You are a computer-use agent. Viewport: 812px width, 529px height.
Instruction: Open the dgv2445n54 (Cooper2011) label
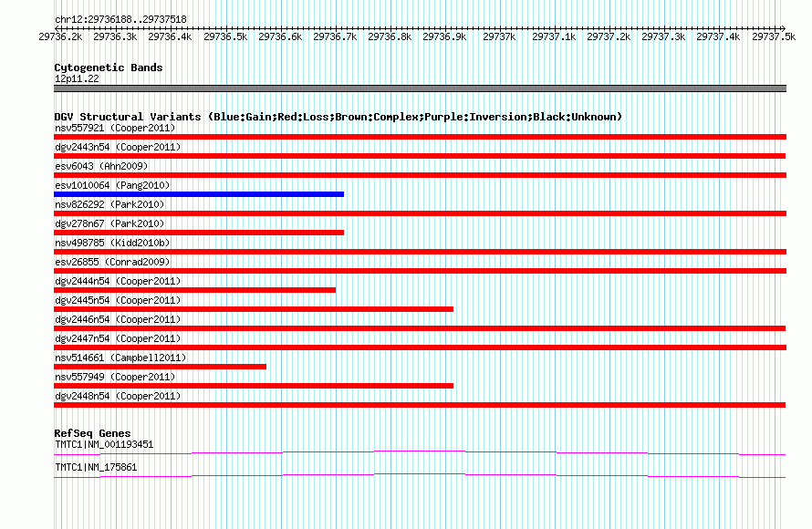pyautogui.click(x=118, y=300)
